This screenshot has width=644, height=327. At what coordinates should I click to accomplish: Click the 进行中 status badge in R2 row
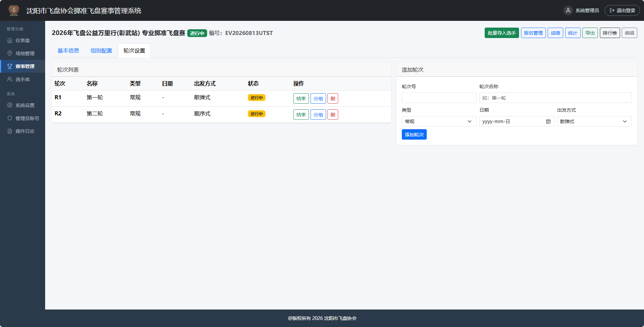tap(257, 114)
